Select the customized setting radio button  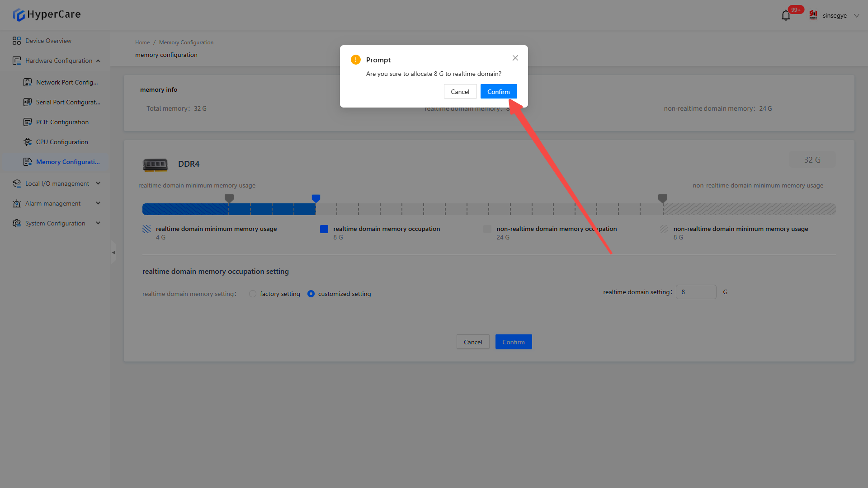click(x=311, y=294)
